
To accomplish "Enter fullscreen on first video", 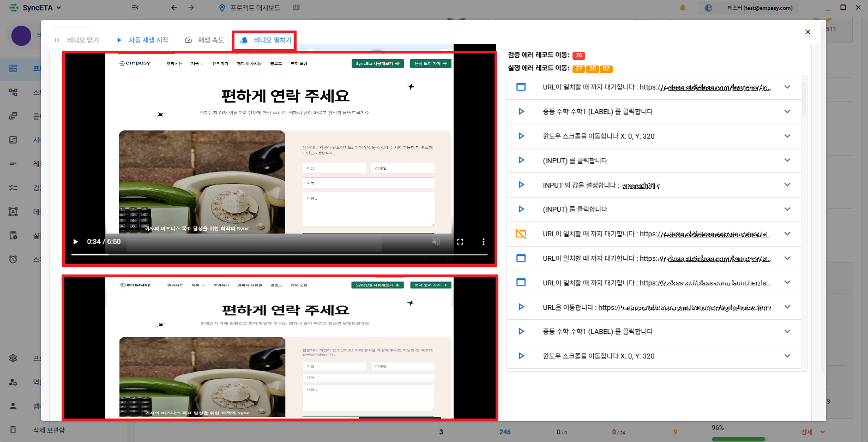I will tap(460, 242).
